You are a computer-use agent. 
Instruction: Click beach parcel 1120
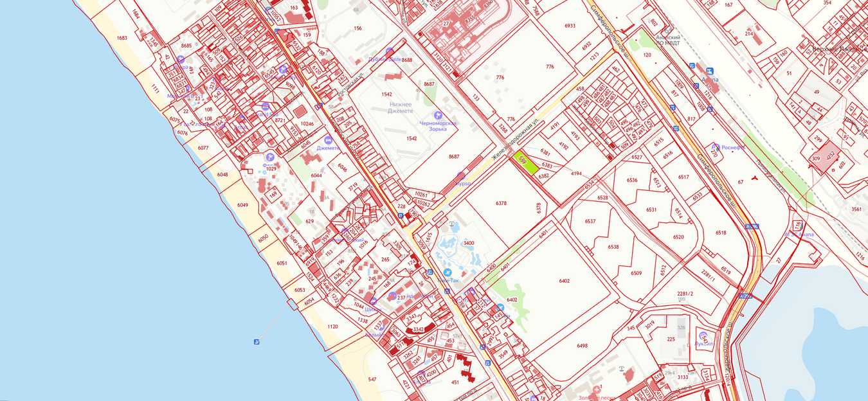tap(332, 326)
